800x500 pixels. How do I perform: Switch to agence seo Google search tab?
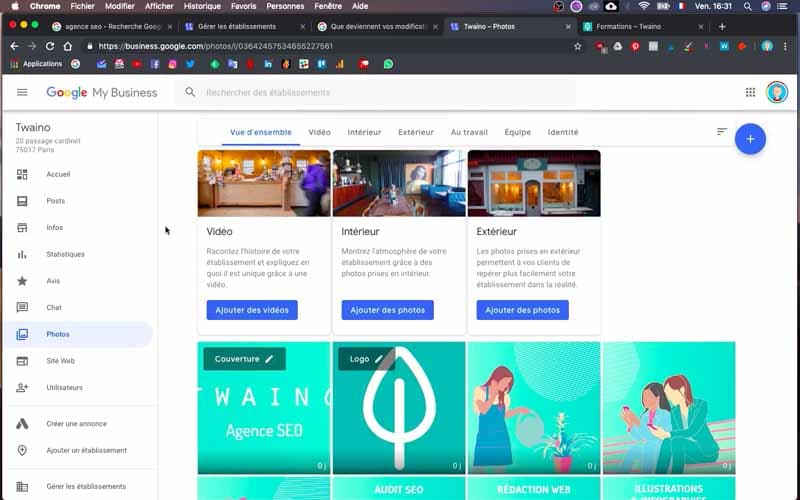[x=111, y=27]
